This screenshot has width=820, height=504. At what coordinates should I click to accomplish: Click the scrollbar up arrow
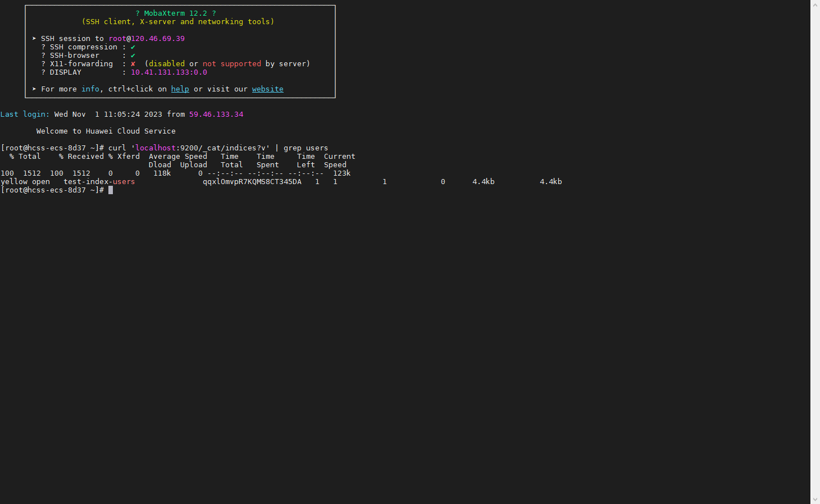tap(815, 4)
